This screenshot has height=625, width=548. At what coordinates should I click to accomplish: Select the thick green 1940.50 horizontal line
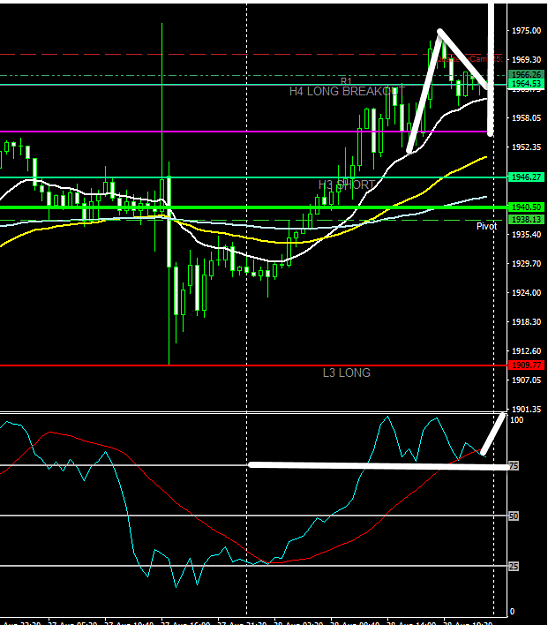(253, 207)
